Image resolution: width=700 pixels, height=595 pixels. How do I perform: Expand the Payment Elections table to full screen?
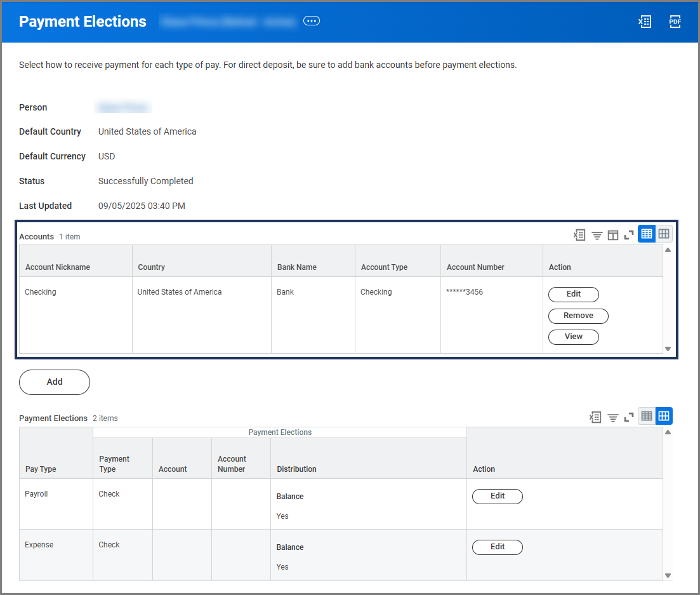pos(629,417)
